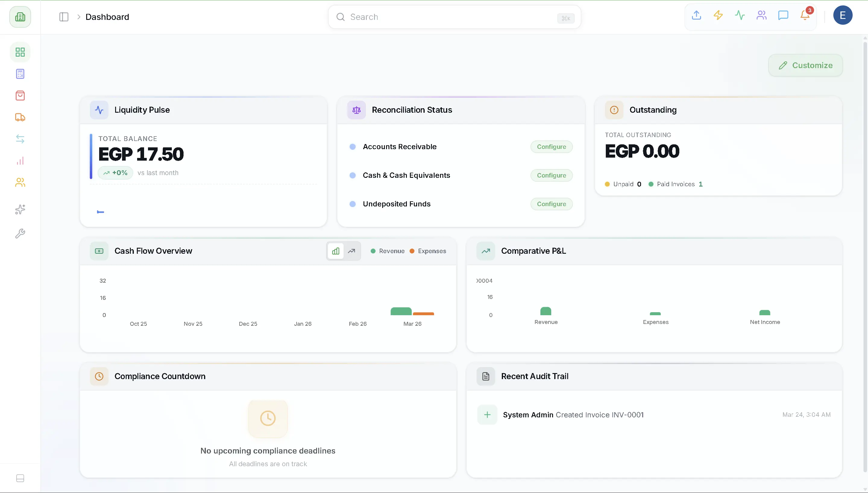Open the chat messages panel
868x493 pixels.
(783, 15)
